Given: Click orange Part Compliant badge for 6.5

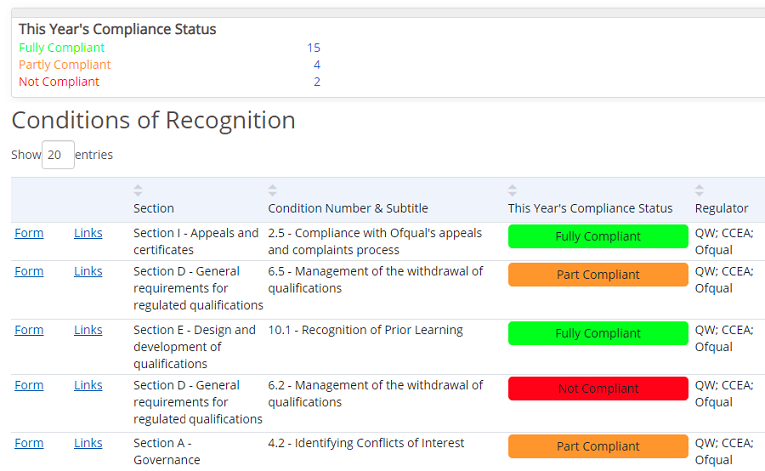Looking at the screenshot, I should [598, 275].
